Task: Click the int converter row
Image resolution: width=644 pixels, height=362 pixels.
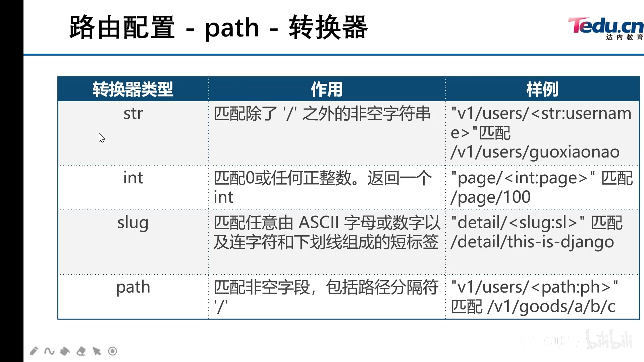Action: click(x=322, y=187)
